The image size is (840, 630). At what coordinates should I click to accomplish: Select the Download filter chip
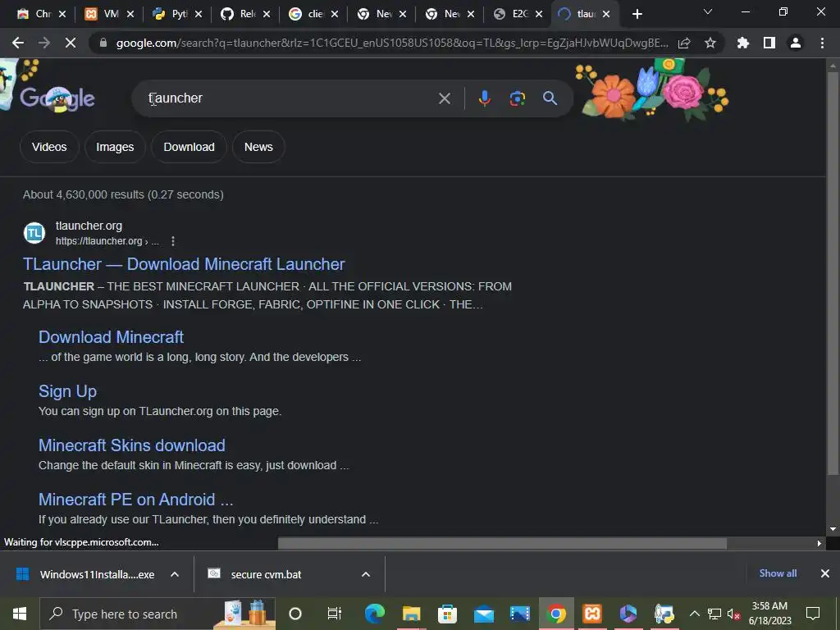(x=189, y=147)
